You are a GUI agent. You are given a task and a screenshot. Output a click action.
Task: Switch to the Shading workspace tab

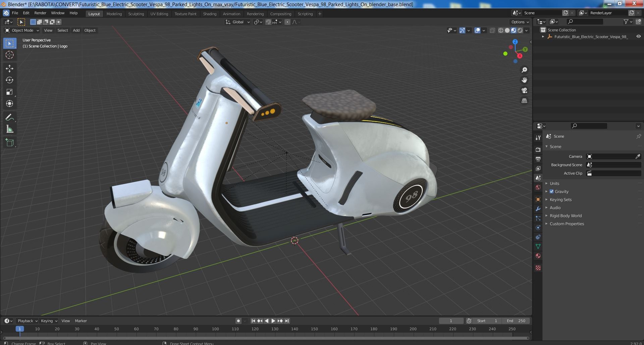coord(210,14)
